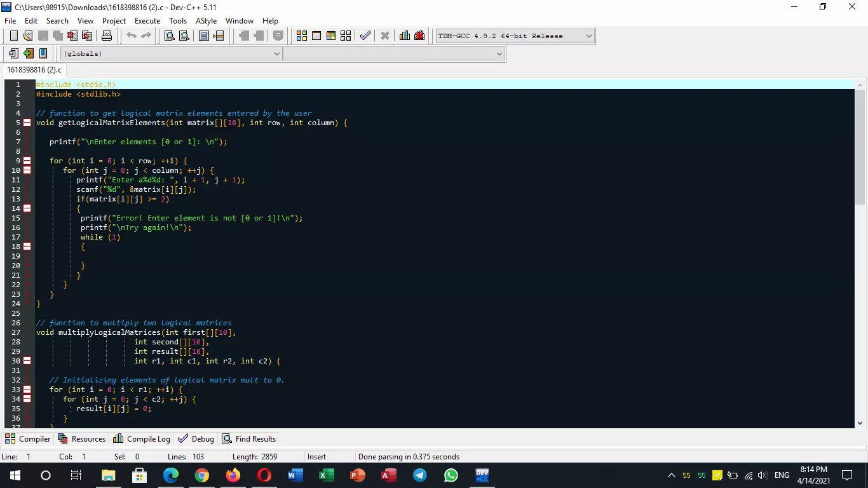Open Profile Analysis bar chart icon
This screenshot has width=868, height=488.
[405, 36]
